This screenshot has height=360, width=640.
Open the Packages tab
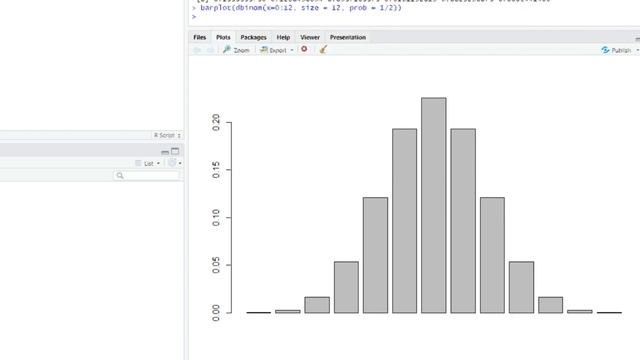253,37
